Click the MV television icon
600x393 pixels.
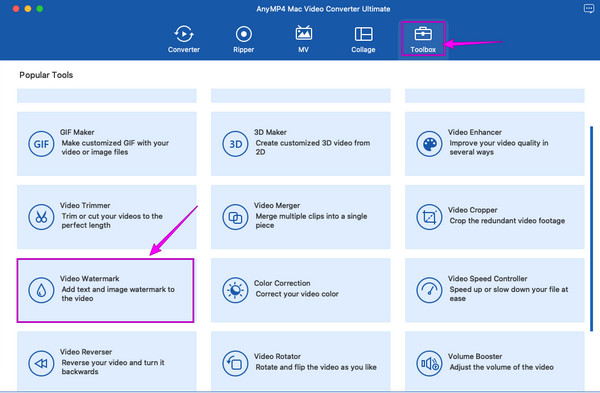click(x=303, y=33)
